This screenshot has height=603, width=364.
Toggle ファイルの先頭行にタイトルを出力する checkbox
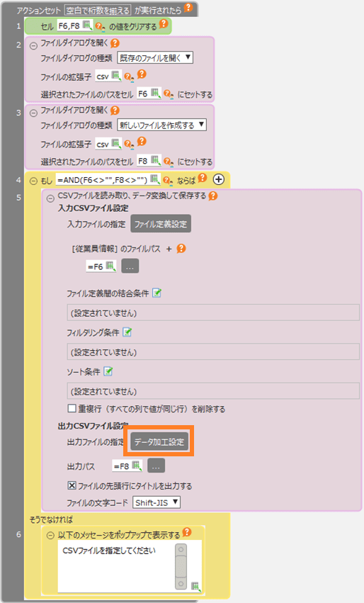[x=72, y=485]
